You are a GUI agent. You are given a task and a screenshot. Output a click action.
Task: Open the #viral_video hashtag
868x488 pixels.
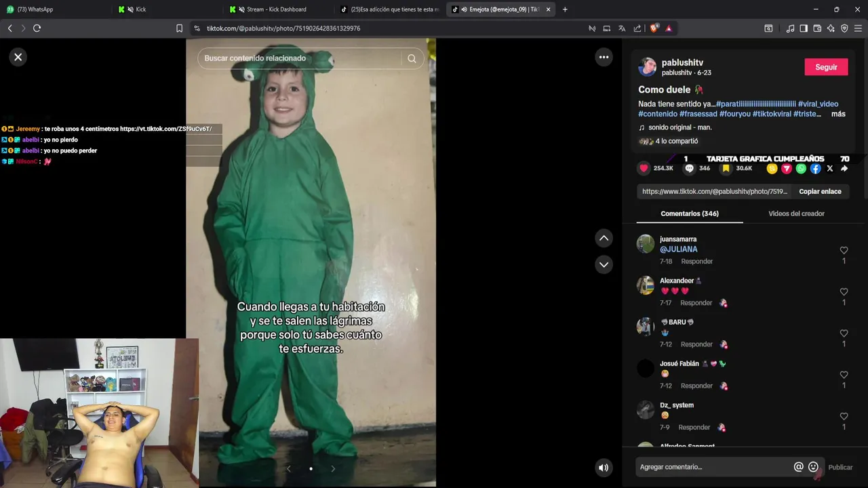tap(818, 104)
